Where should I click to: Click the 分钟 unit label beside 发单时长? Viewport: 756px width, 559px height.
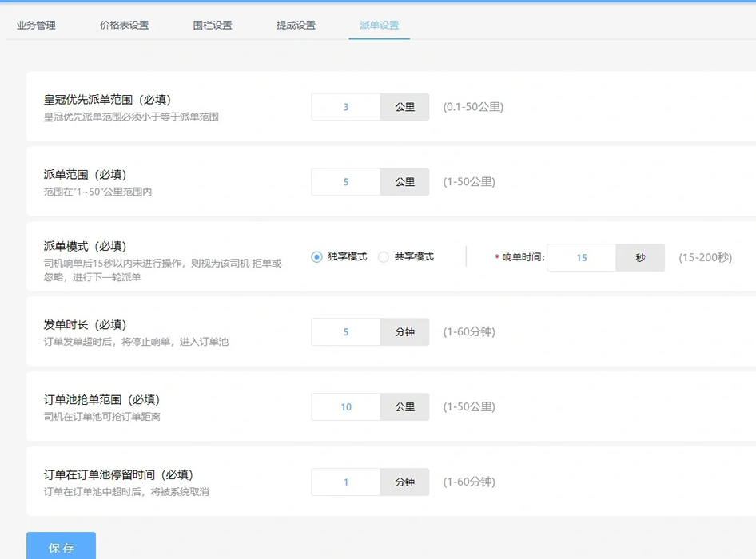404,331
